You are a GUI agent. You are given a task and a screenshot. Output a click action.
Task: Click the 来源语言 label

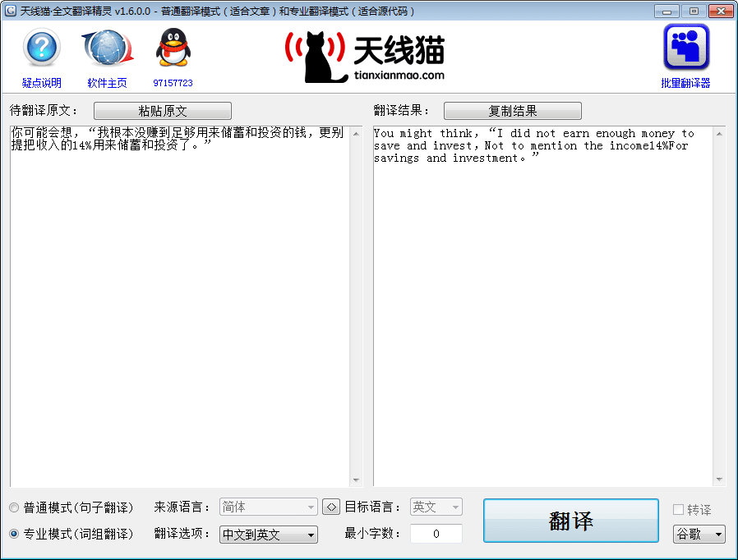click(x=181, y=507)
